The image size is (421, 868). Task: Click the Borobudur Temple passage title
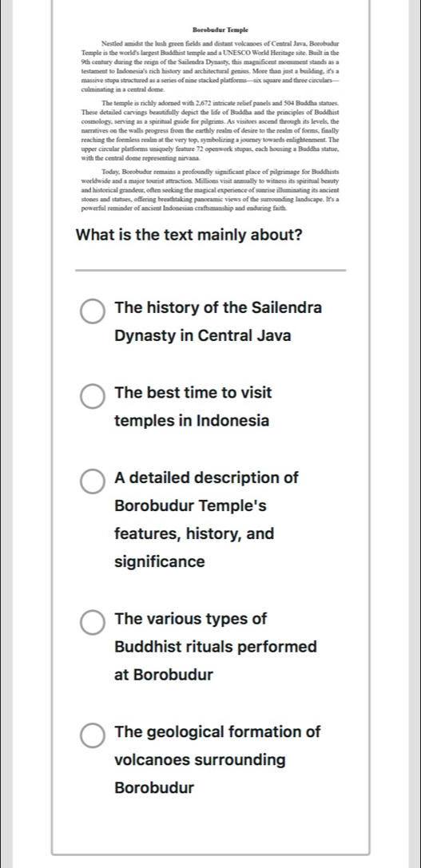pyautogui.click(x=220, y=30)
